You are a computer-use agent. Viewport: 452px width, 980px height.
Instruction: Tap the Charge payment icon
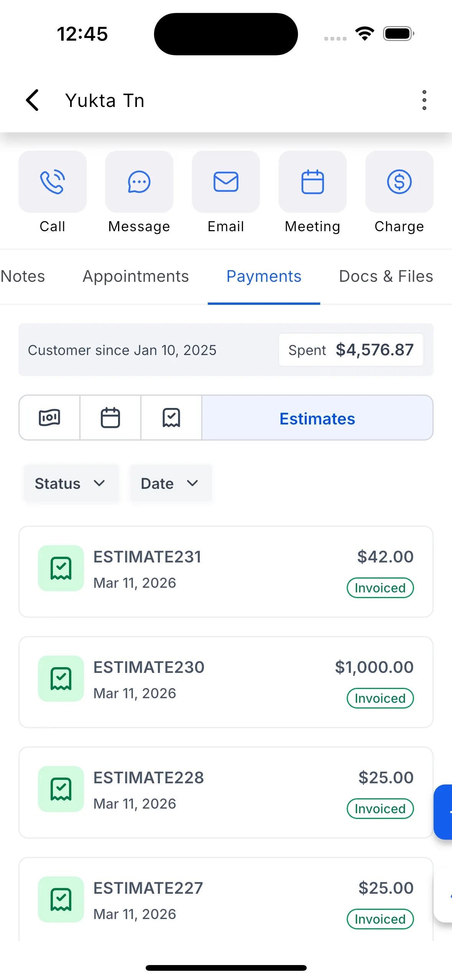pos(399,181)
